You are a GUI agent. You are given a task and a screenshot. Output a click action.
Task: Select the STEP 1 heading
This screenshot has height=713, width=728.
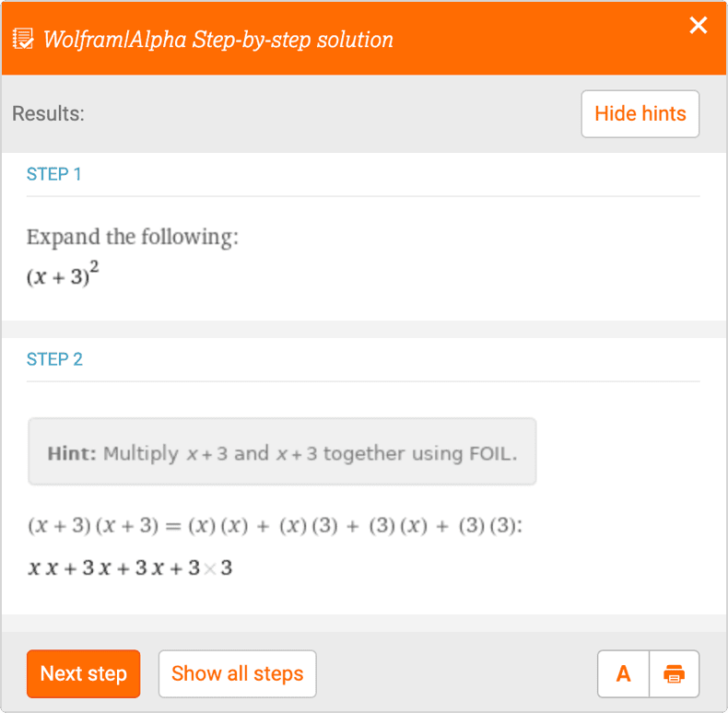[x=54, y=174]
